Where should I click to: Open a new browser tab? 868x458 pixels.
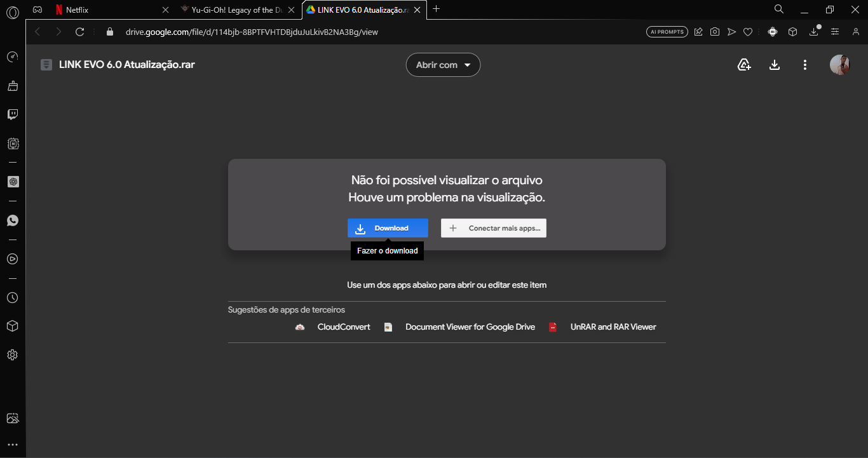point(437,9)
